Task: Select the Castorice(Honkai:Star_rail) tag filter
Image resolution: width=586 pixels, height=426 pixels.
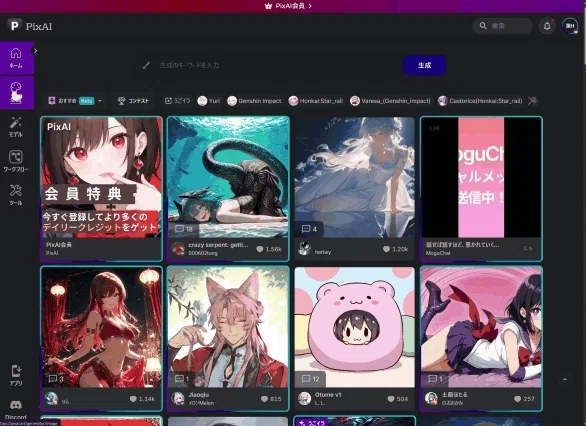Action: (x=480, y=101)
